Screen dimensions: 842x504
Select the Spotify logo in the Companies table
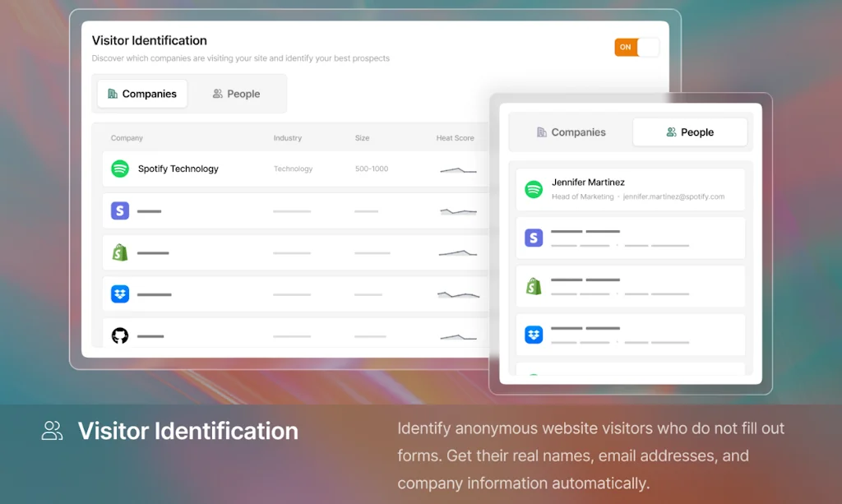(119, 169)
